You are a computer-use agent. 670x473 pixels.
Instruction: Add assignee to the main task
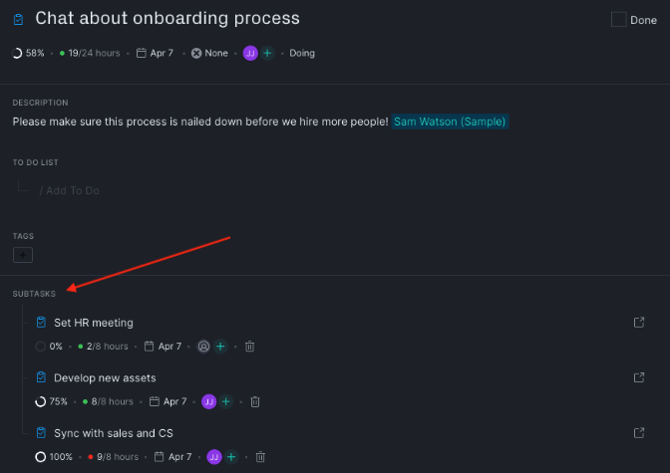click(267, 53)
